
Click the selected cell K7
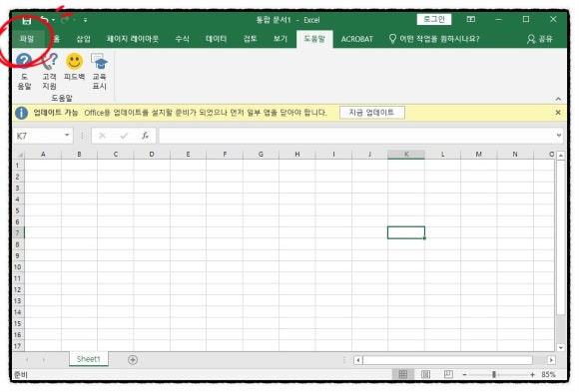406,233
